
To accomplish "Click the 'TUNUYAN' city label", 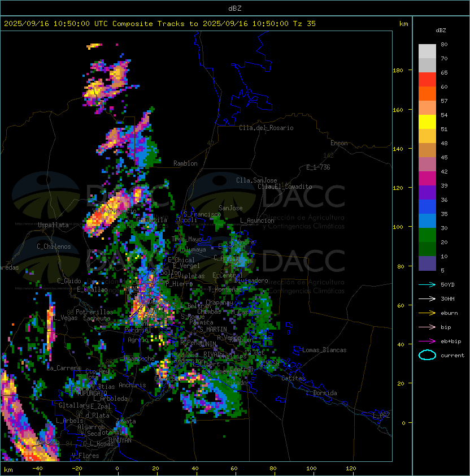I will pos(120,440).
